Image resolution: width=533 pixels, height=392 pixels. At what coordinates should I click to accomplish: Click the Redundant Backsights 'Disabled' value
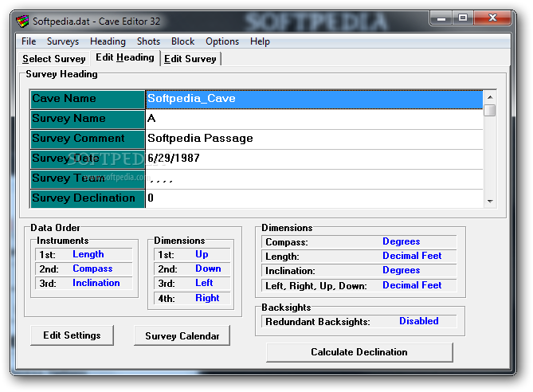[x=419, y=321]
